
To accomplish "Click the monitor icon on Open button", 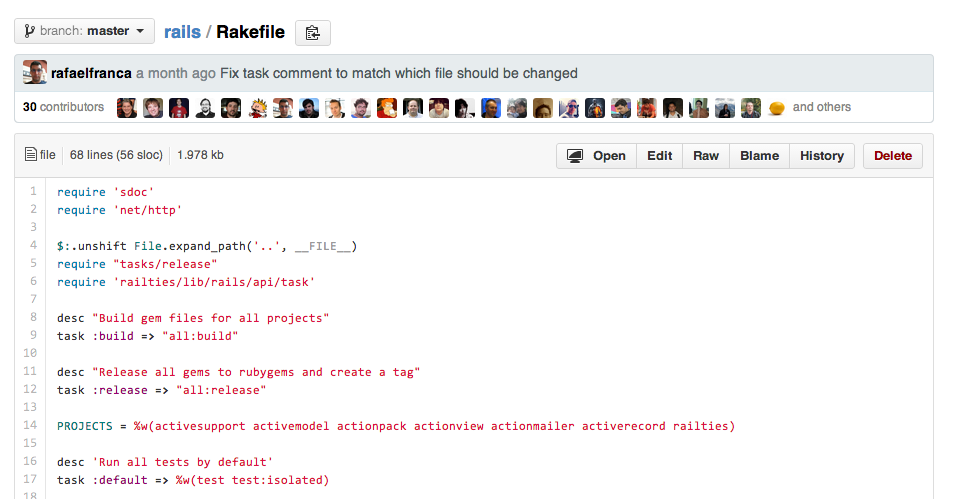I will pos(575,156).
